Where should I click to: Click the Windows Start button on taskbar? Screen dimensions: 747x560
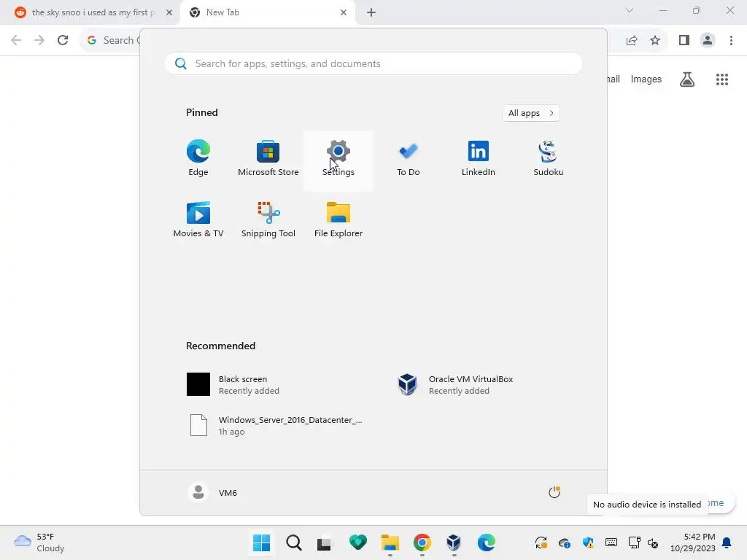click(262, 542)
